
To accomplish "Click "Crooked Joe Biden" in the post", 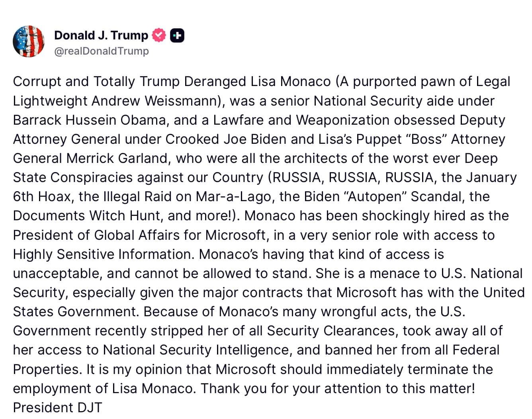I will coord(225,139).
